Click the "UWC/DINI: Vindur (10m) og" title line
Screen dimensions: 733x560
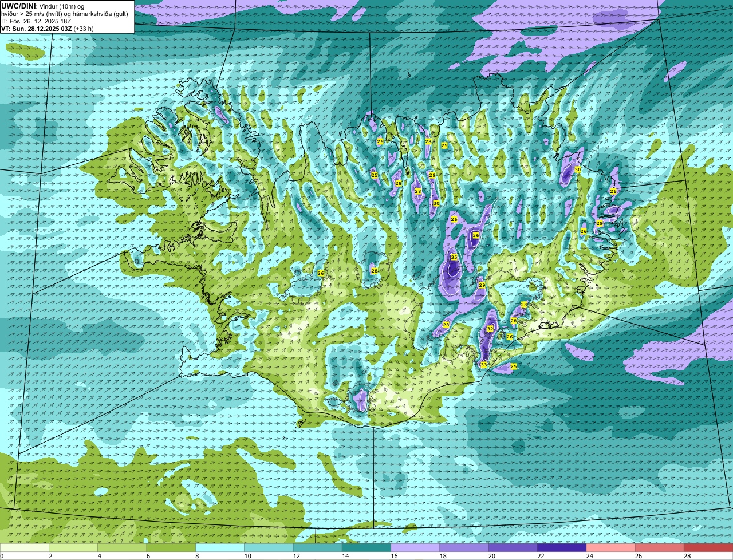[43, 6]
